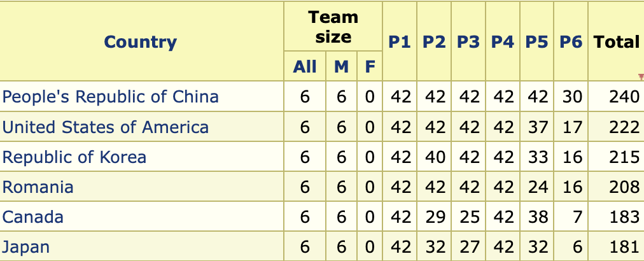This screenshot has height=261, width=644.
Task: Sort results by P3 column
Action: pos(468,42)
